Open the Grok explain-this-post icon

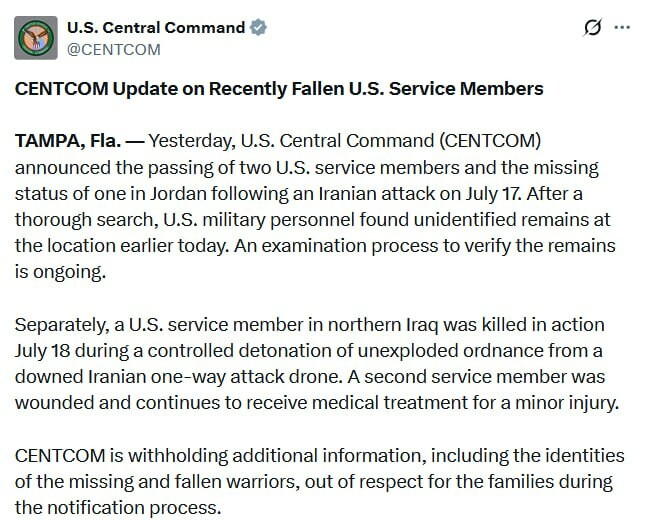click(x=593, y=28)
